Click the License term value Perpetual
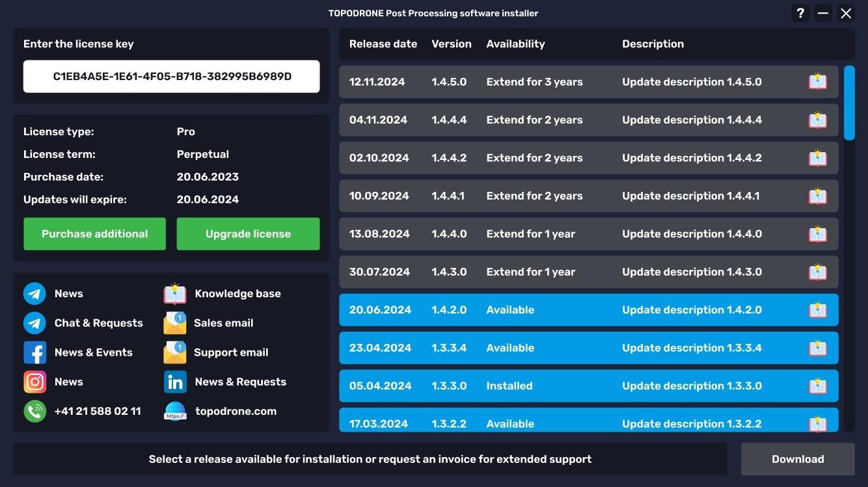Viewport: 868px width, 487px height. pos(203,154)
